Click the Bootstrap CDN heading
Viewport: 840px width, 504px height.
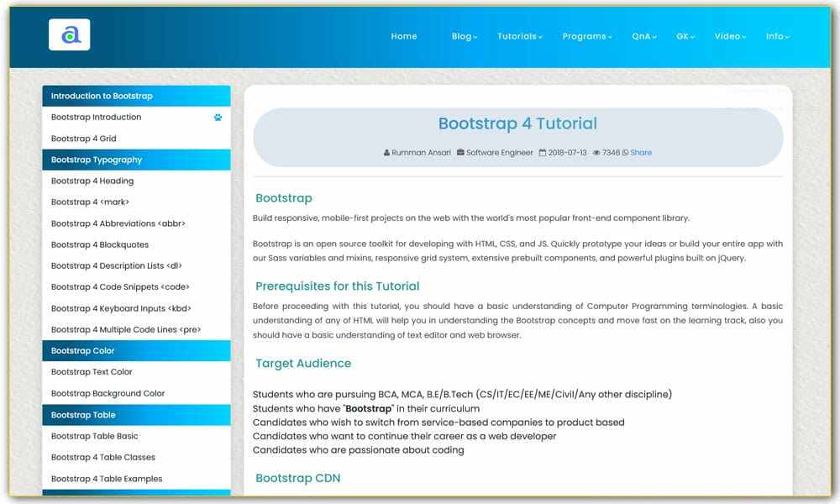coord(298,478)
